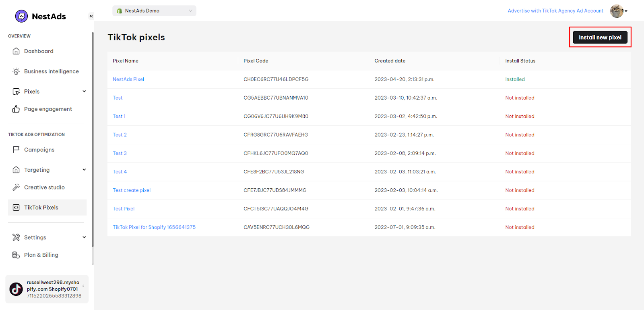Screen dimensions: 644x310
Task: Open the Test create pixel link
Action: (x=132, y=190)
